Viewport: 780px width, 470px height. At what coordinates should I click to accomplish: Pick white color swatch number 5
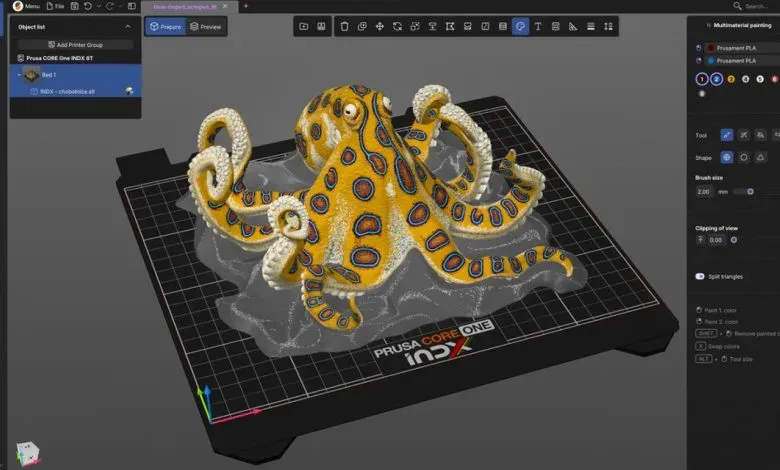point(760,79)
